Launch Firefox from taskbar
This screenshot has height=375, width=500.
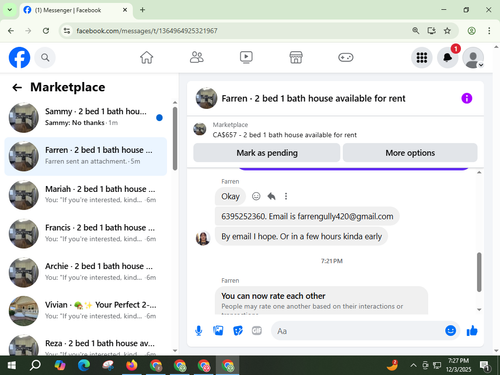(x=132, y=365)
